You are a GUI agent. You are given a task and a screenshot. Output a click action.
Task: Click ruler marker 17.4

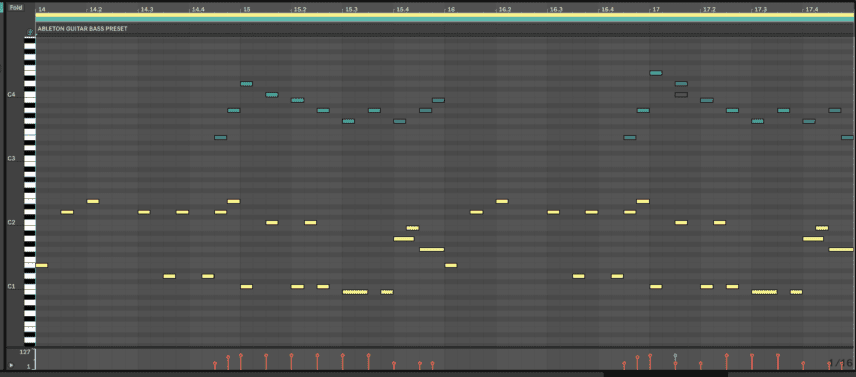[812, 9]
